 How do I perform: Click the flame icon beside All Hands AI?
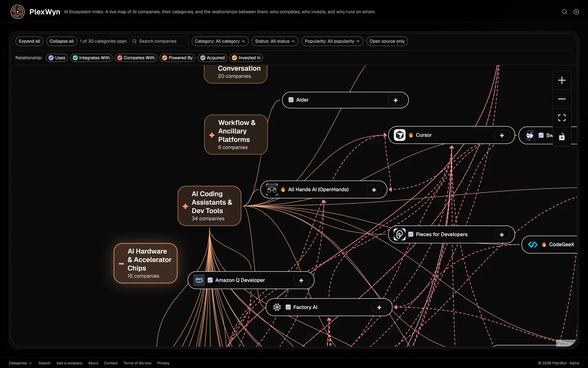pos(283,190)
